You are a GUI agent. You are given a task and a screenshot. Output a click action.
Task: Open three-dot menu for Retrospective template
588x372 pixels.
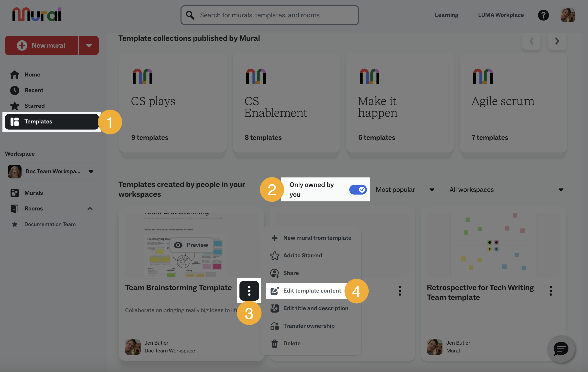coord(551,291)
